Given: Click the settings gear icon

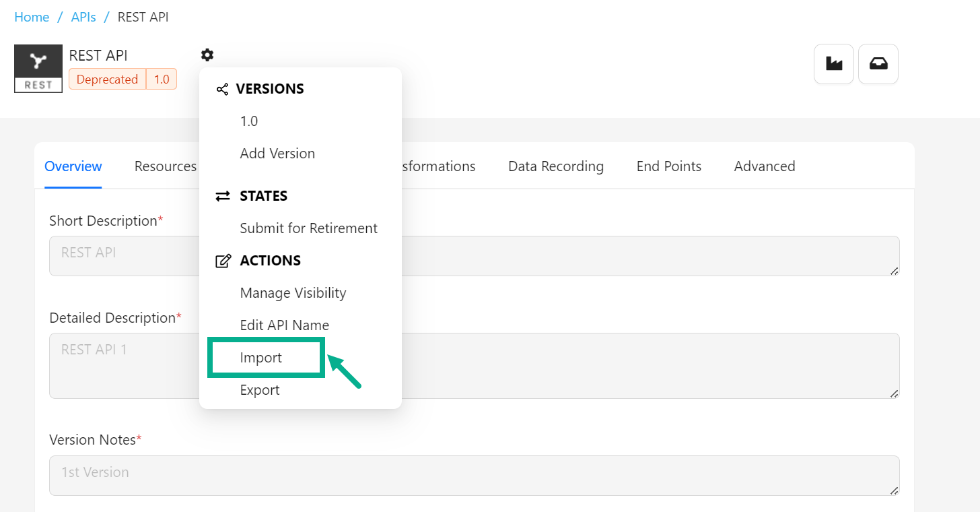Looking at the screenshot, I should [x=207, y=55].
